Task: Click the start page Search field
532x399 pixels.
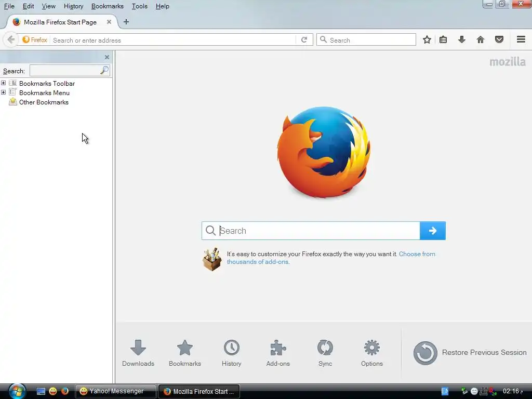Action: click(x=311, y=231)
